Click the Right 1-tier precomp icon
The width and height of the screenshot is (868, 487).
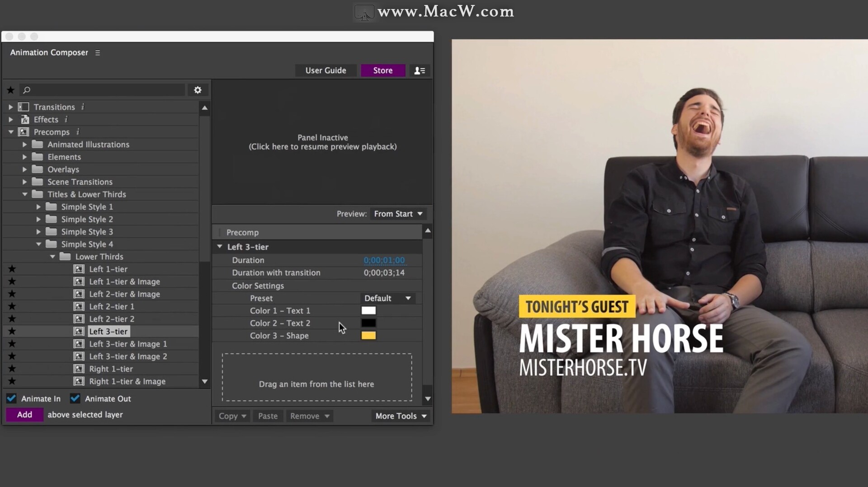pos(79,369)
